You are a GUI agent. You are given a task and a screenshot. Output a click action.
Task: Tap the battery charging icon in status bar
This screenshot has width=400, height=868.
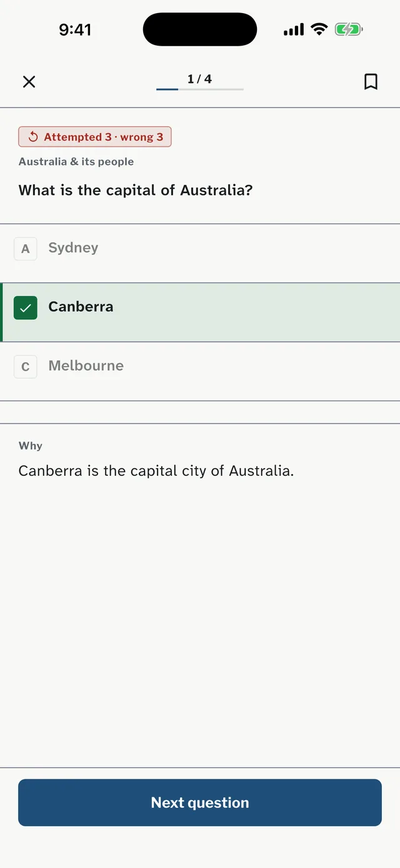(349, 29)
